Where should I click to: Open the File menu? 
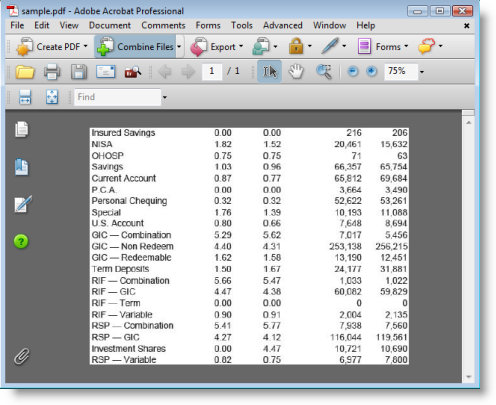coord(17,25)
